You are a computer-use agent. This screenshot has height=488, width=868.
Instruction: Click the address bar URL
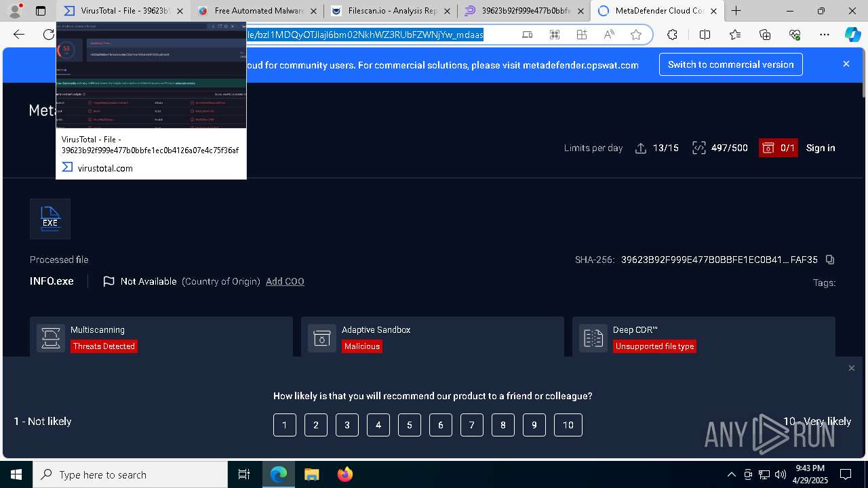[x=365, y=35]
